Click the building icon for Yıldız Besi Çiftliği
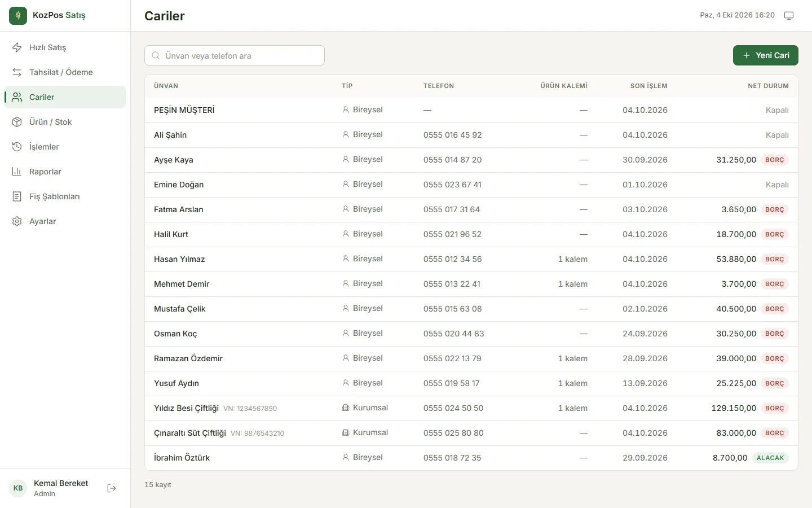The height and width of the screenshot is (508, 812). (346, 408)
